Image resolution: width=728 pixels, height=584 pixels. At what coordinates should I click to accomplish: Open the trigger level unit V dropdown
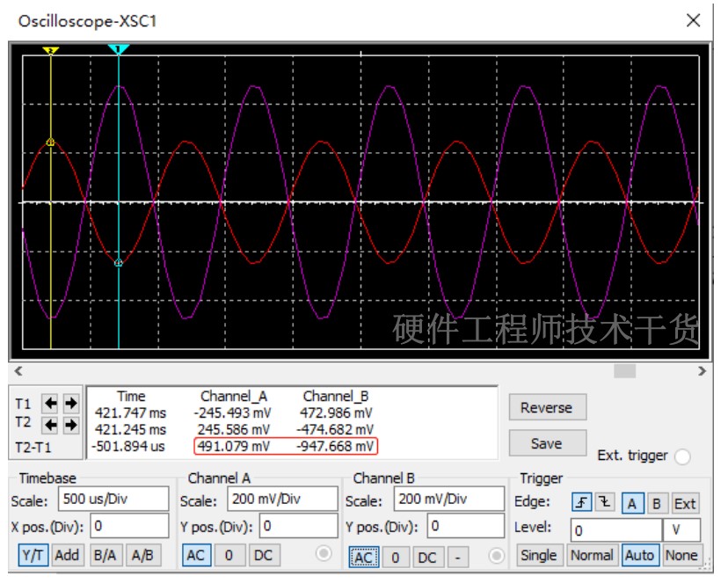pos(681,530)
